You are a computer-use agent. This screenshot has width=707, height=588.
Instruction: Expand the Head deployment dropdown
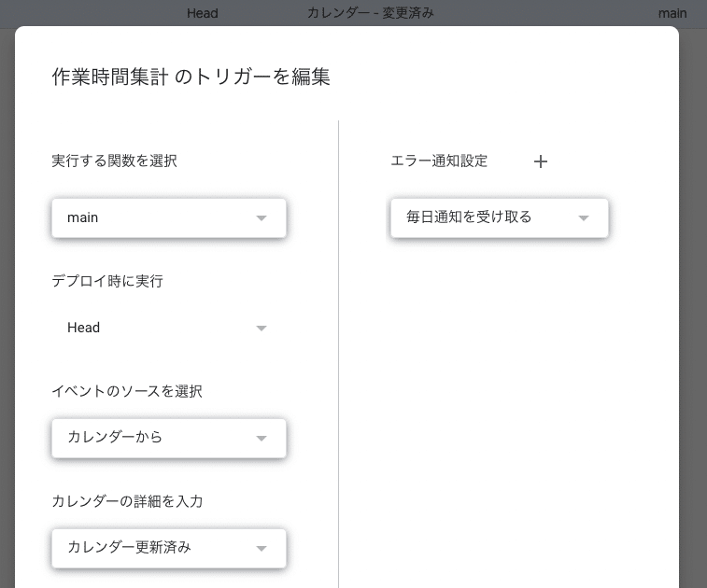(169, 328)
